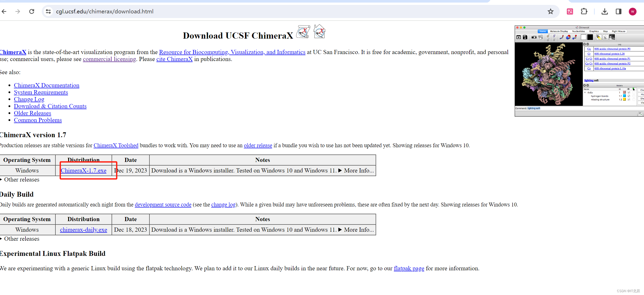644x295 pixels.
Task: Open the Extensions puzzle menu
Action: point(584,11)
